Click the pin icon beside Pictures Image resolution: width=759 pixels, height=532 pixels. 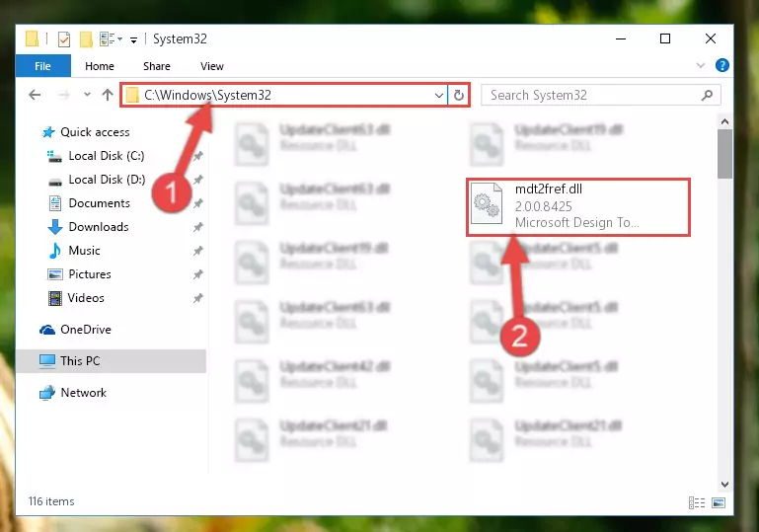pyautogui.click(x=197, y=274)
